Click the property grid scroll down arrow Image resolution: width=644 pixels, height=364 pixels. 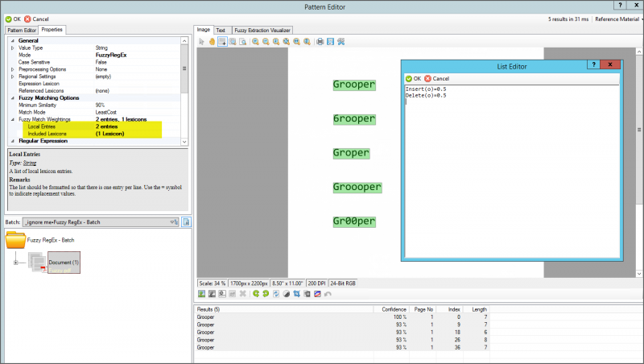point(184,142)
